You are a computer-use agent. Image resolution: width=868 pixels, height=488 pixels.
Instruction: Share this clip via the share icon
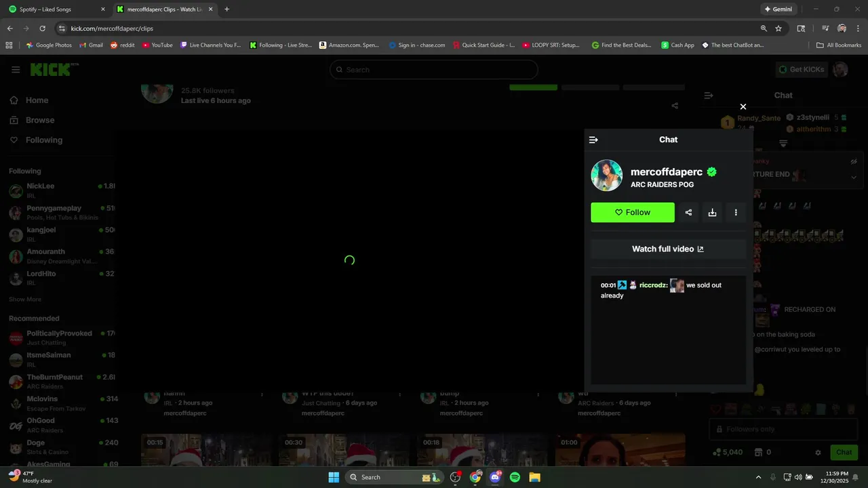point(688,212)
